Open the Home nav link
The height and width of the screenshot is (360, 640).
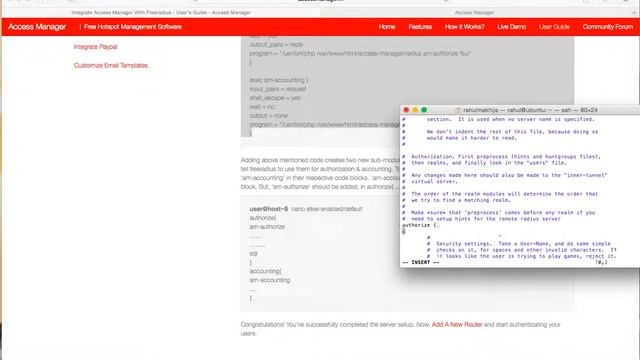tap(387, 27)
